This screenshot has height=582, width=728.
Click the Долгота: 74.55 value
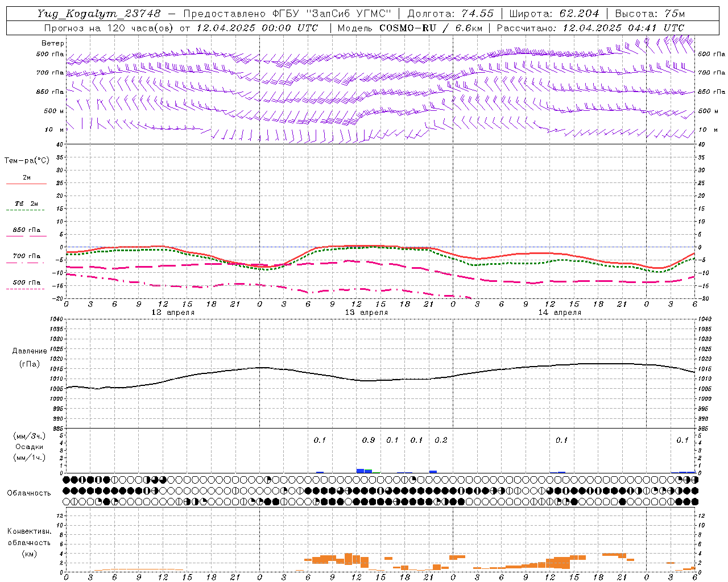450,14
